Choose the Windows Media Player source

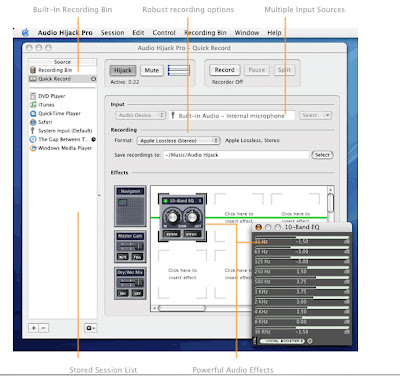coord(62,148)
